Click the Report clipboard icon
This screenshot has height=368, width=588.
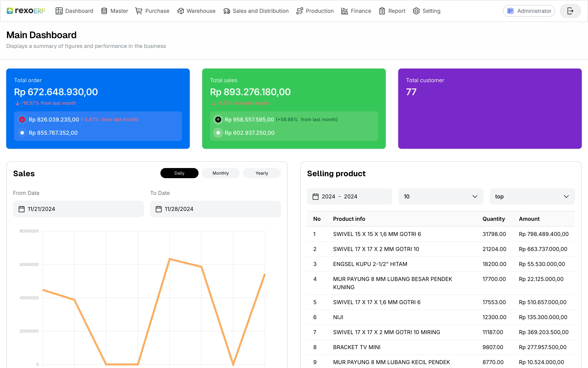tap(382, 11)
